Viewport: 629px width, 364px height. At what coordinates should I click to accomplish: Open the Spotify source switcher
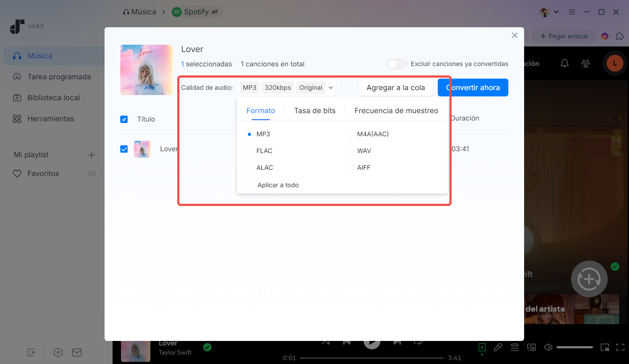pyautogui.click(x=197, y=12)
